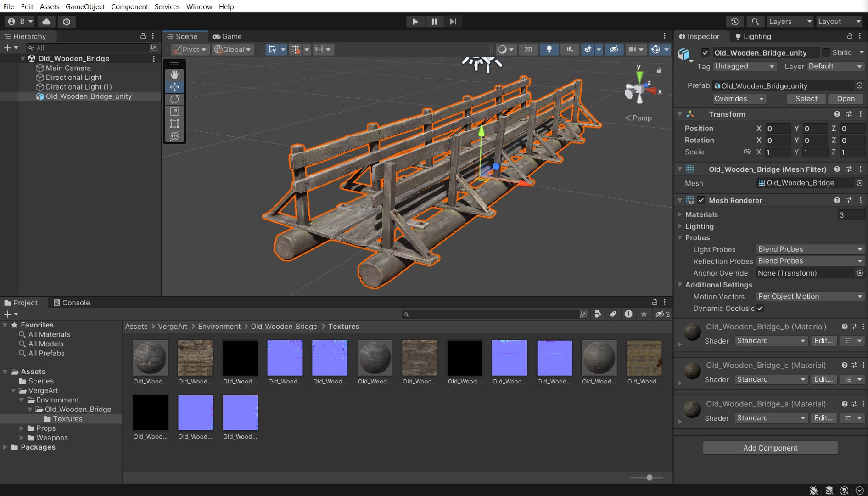The image size is (868, 496).
Task: Select the Scale tool
Action: [174, 112]
